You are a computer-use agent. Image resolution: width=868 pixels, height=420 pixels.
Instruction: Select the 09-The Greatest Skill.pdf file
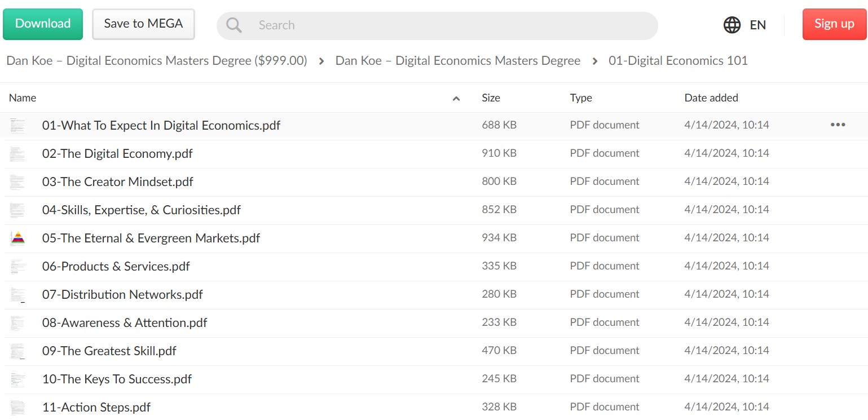[434, 351]
